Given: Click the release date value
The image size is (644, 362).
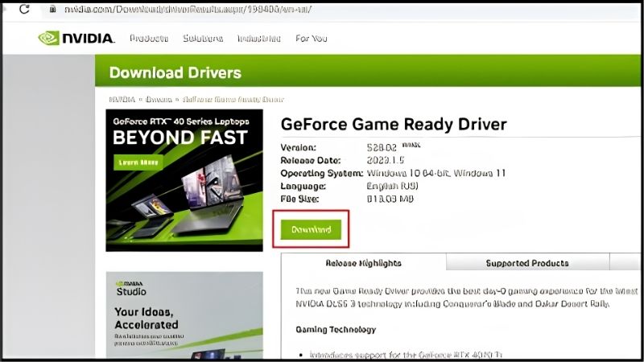Looking at the screenshot, I should (x=386, y=160).
